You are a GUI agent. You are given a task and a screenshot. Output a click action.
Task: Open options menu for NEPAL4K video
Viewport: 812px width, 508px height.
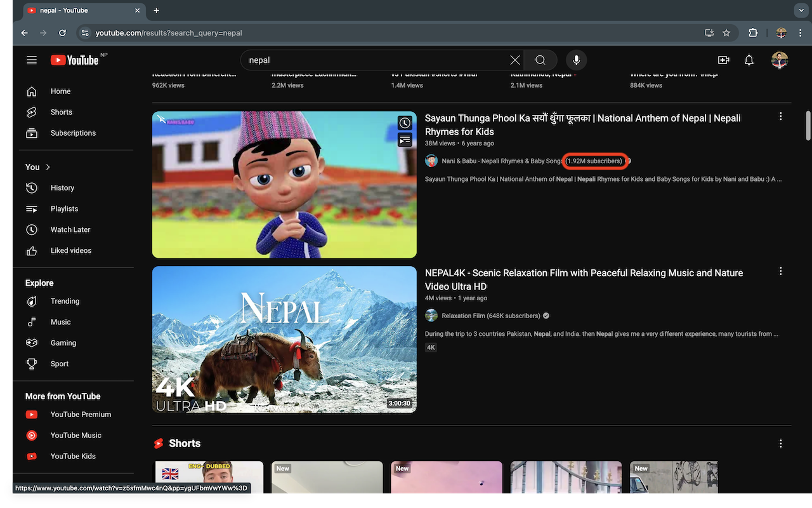tap(780, 271)
